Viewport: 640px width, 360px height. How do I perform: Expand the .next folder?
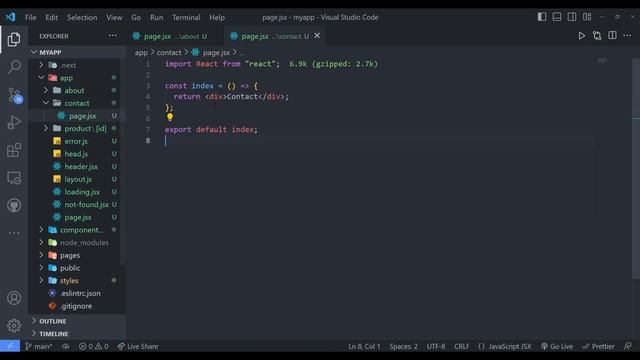[41, 65]
